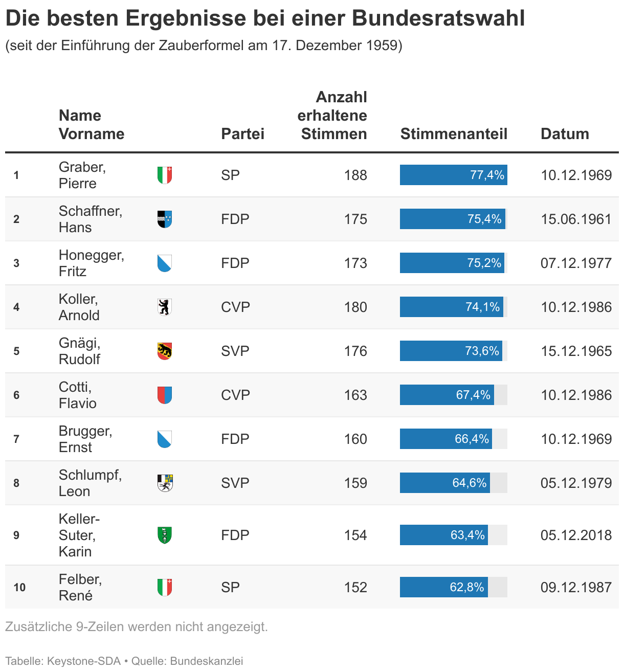Click the canton flag next to Graber, Pierre
Screen dimensions: 624x672
click(x=164, y=175)
